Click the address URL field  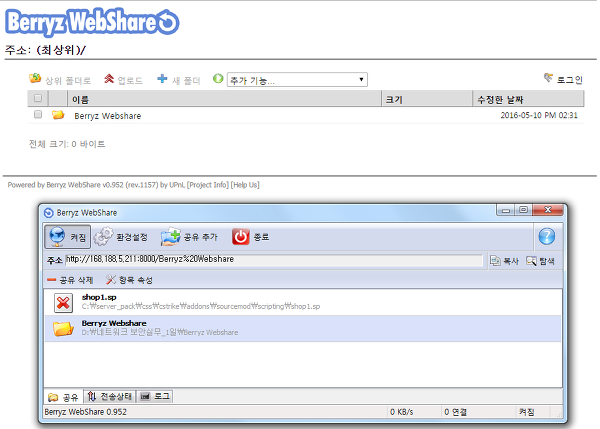274,260
